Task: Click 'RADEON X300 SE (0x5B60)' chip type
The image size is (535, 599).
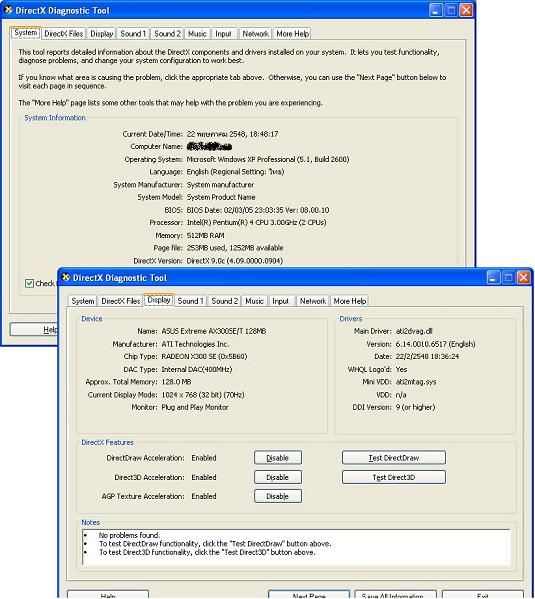Action: (x=204, y=357)
